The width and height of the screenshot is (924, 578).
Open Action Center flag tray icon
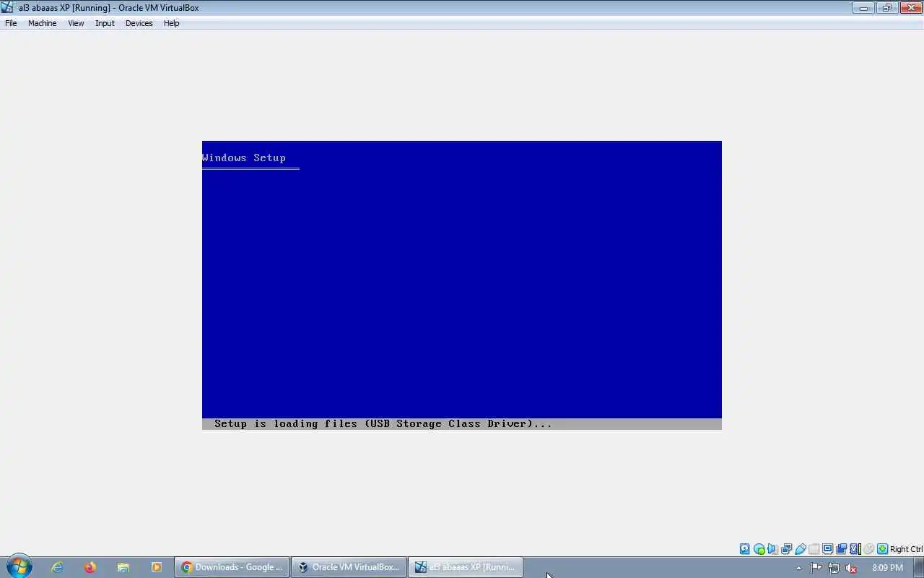click(816, 568)
